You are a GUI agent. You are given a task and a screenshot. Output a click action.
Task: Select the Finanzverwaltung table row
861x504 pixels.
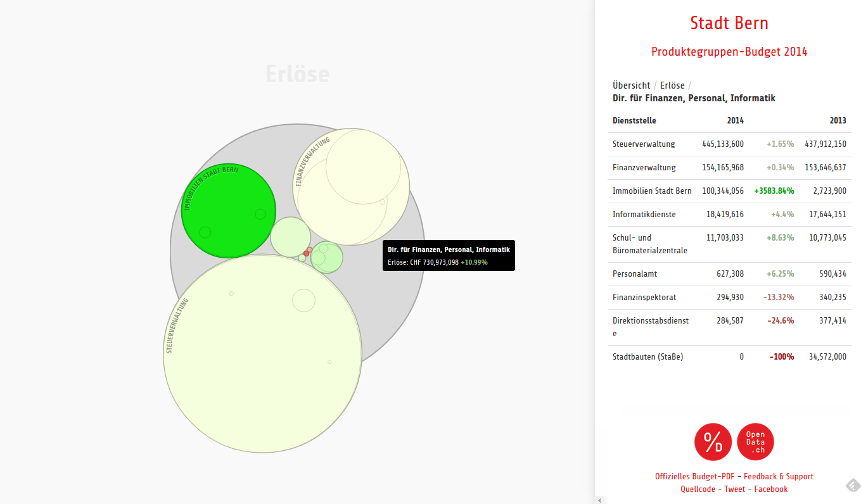729,167
